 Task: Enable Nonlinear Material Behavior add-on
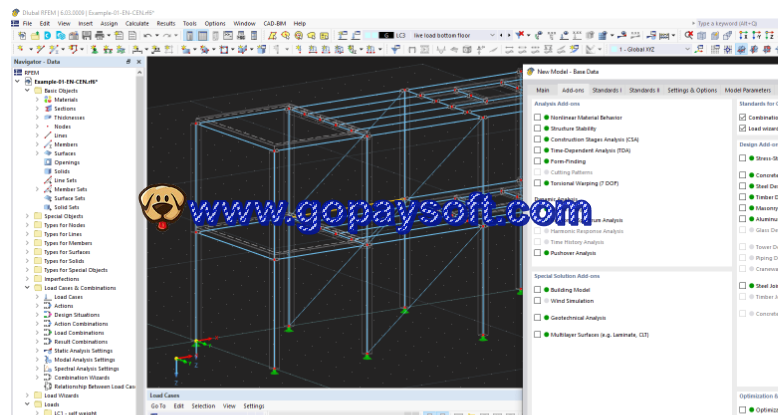point(537,117)
